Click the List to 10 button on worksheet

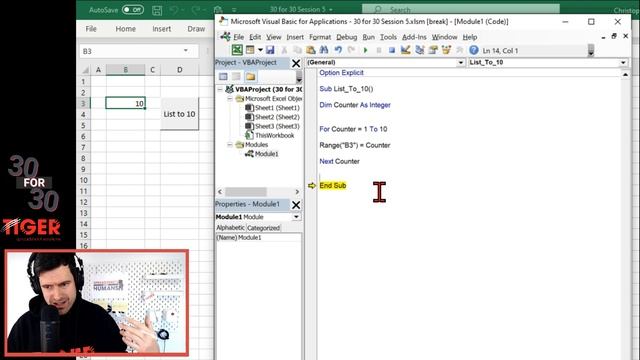(180, 114)
